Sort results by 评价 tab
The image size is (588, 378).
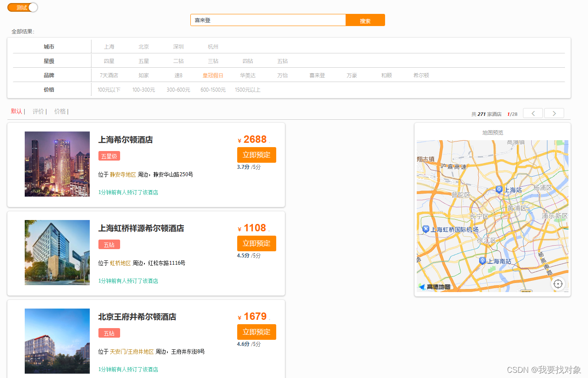pyautogui.click(x=38, y=112)
